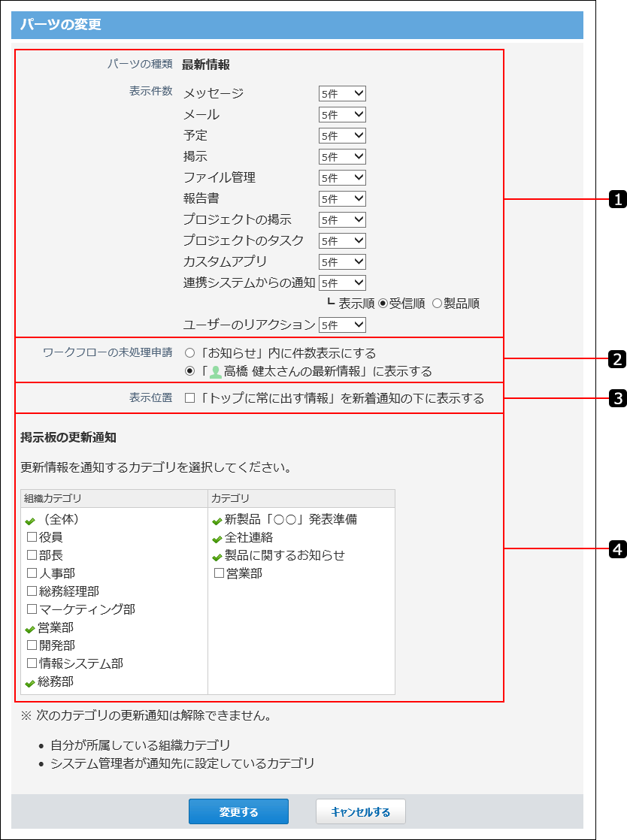The height and width of the screenshot is (840, 627).
Task: Check the 部長 organization category
Action: click(x=32, y=555)
